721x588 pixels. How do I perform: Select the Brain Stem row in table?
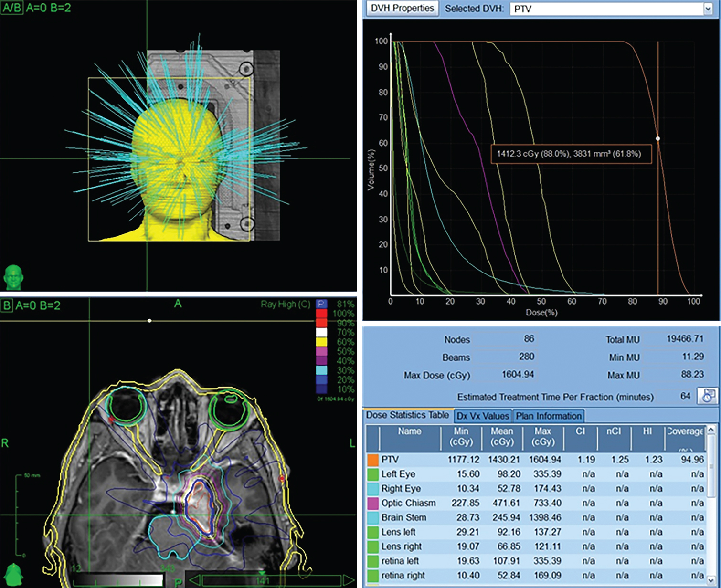point(403,517)
